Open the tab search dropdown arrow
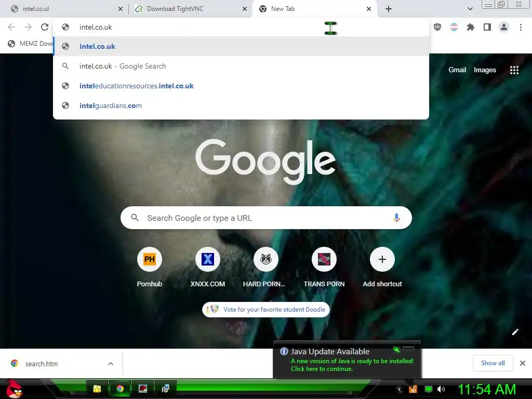 (x=470, y=9)
